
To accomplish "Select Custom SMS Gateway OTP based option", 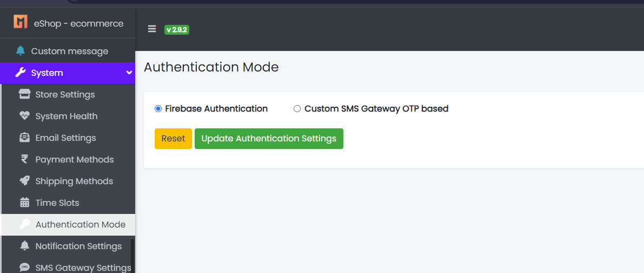I will pos(297,109).
